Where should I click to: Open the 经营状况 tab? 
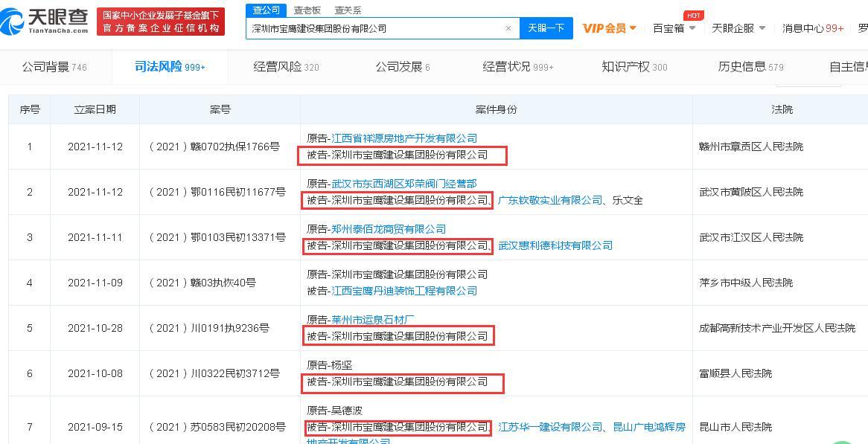[x=518, y=67]
